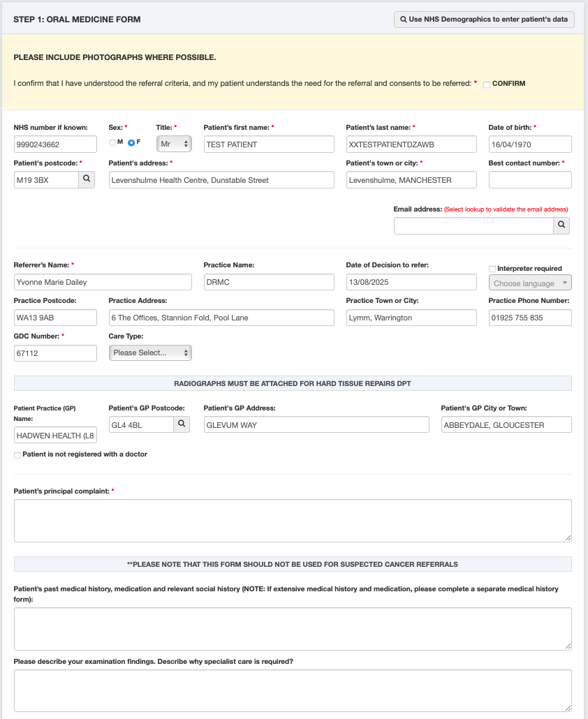Click the Patient's first name field

(269, 144)
